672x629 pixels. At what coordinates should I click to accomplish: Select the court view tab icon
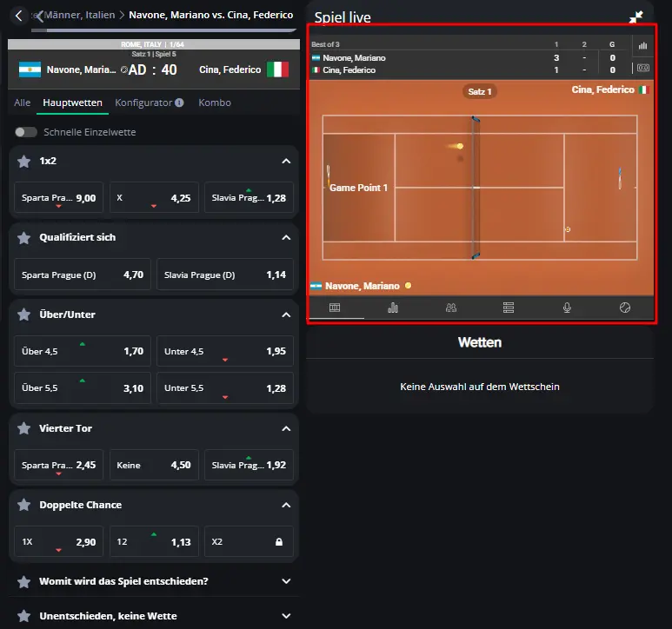[335, 308]
